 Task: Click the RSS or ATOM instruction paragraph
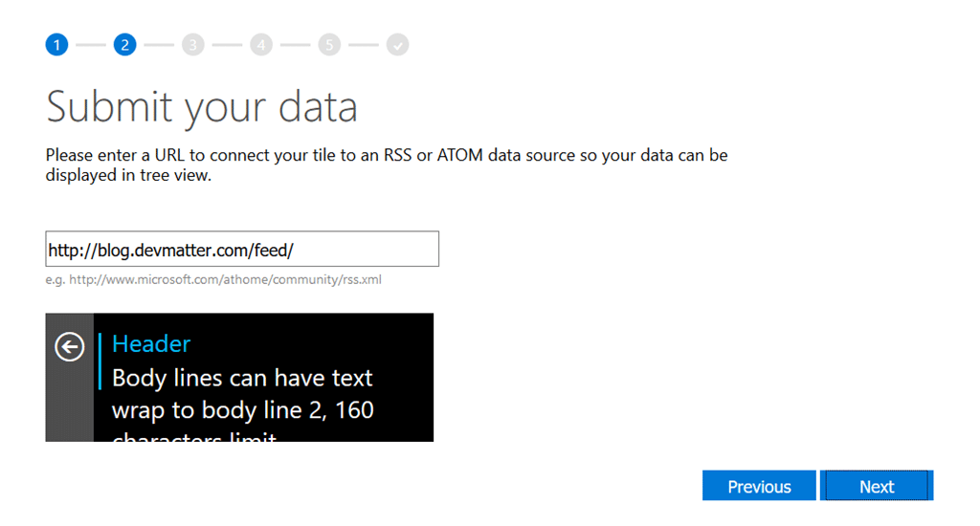[386, 164]
